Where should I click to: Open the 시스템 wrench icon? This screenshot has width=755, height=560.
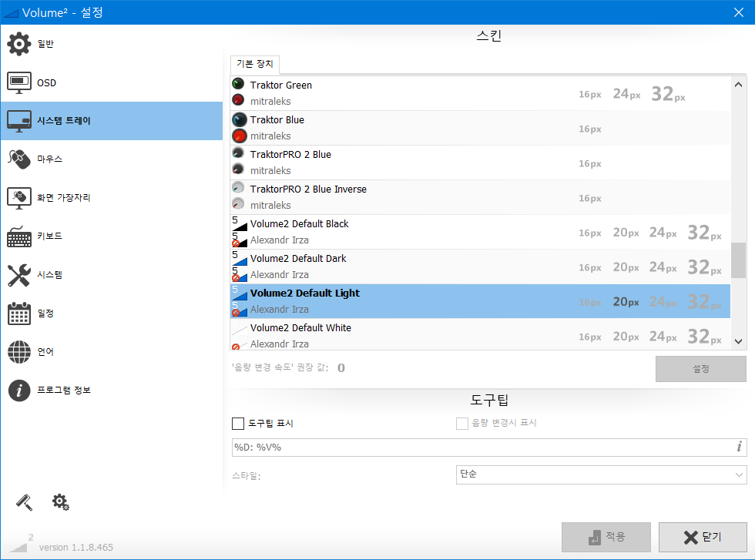(x=18, y=275)
